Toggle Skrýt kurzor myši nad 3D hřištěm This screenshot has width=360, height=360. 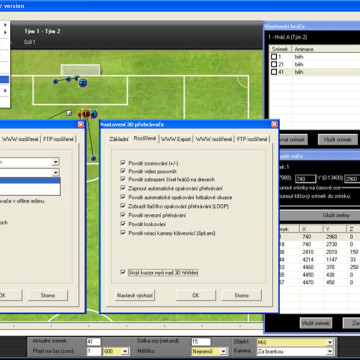[123, 273]
